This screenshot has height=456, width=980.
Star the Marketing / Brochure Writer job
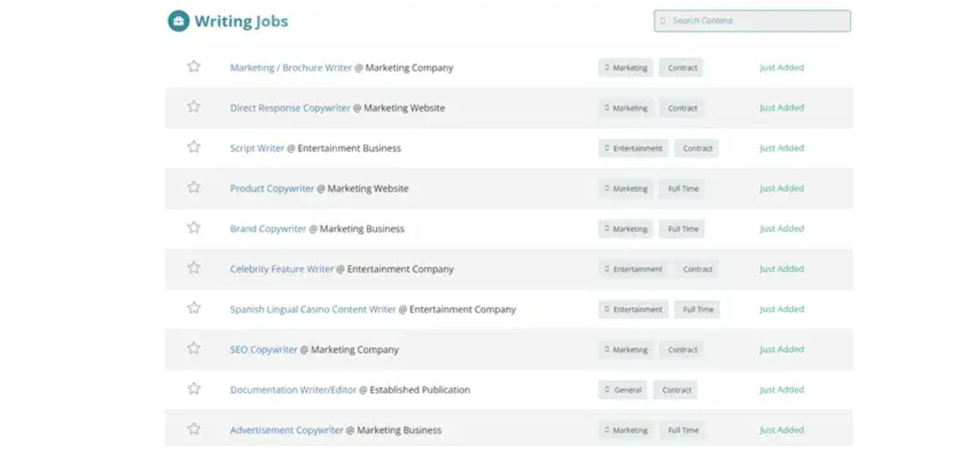pyautogui.click(x=193, y=66)
